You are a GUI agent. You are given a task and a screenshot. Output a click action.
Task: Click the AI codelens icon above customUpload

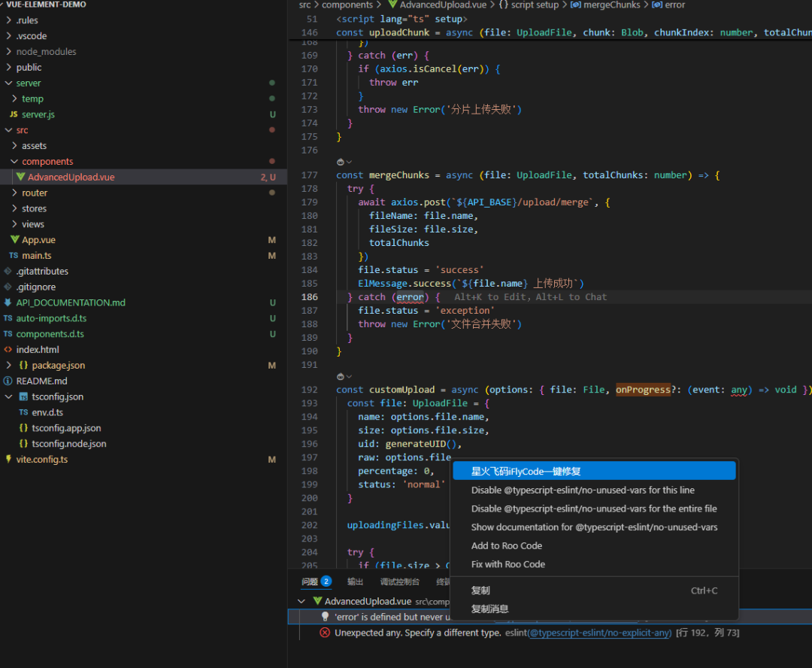coord(341,377)
